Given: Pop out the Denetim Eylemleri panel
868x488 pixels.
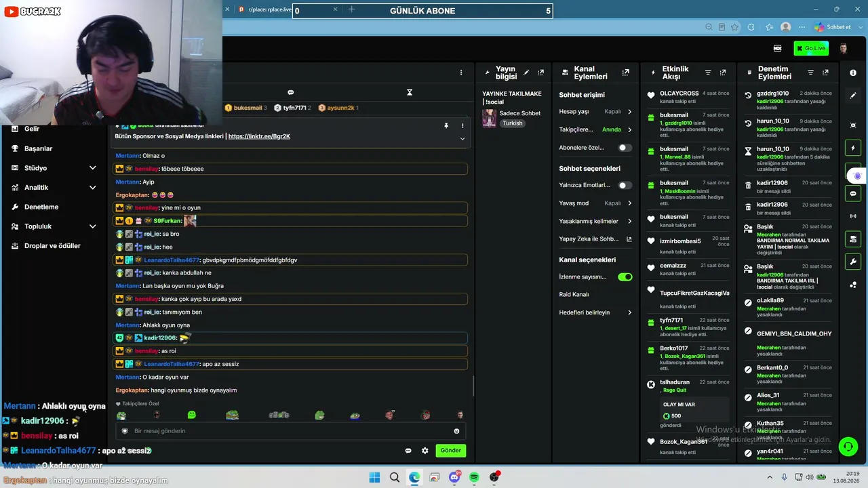Looking at the screenshot, I should (825, 73).
